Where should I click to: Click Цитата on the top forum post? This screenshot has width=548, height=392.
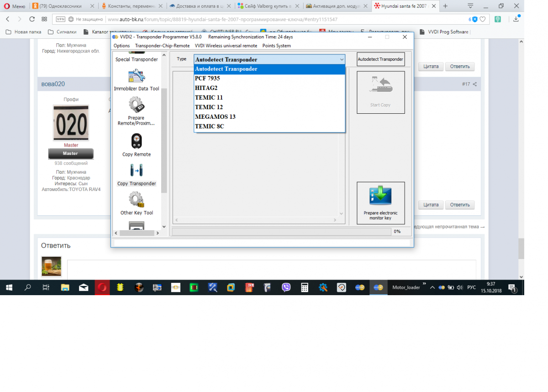[431, 66]
